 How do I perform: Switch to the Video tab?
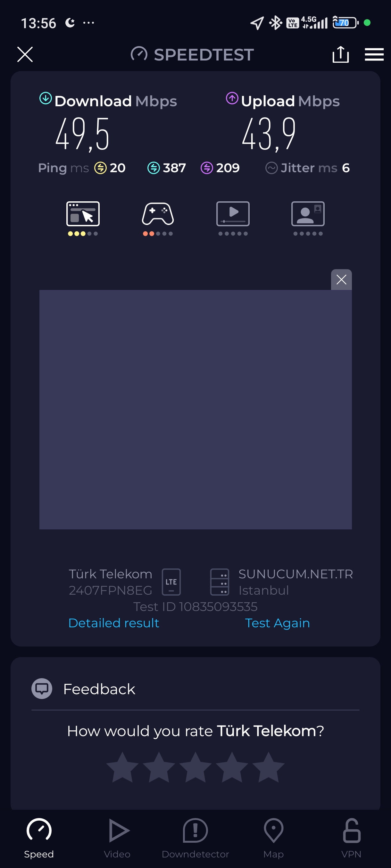click(x=117, y=838)
